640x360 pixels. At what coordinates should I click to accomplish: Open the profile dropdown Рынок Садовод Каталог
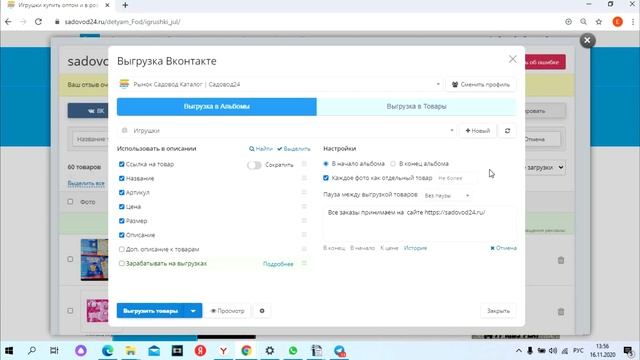click(280, 84)
